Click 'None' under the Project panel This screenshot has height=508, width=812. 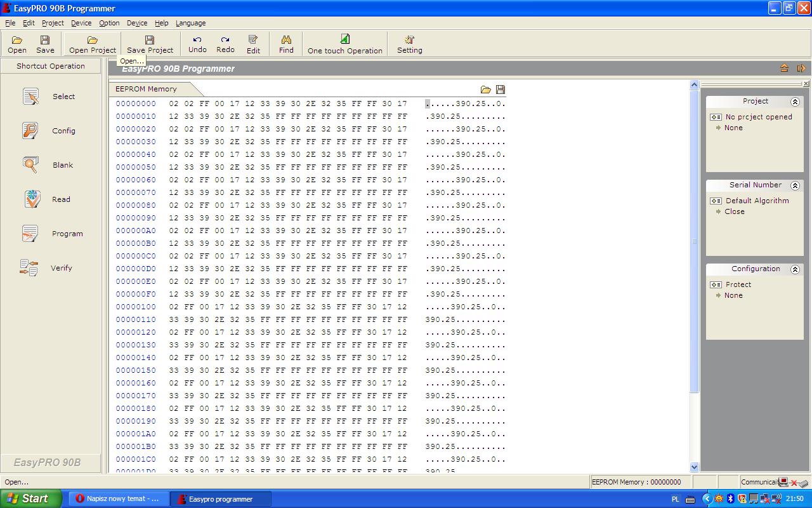(x=733, y=128)
